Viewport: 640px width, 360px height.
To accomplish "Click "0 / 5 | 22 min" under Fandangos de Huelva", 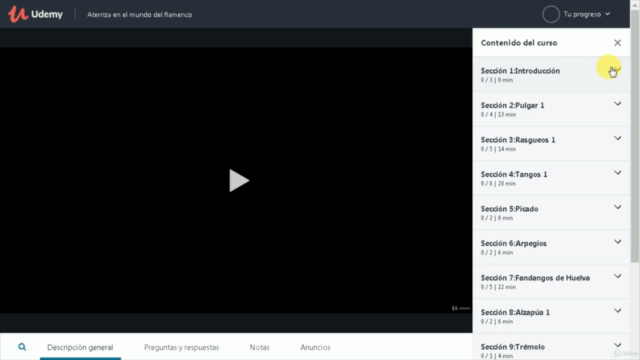I will click(x=498, y=287).
